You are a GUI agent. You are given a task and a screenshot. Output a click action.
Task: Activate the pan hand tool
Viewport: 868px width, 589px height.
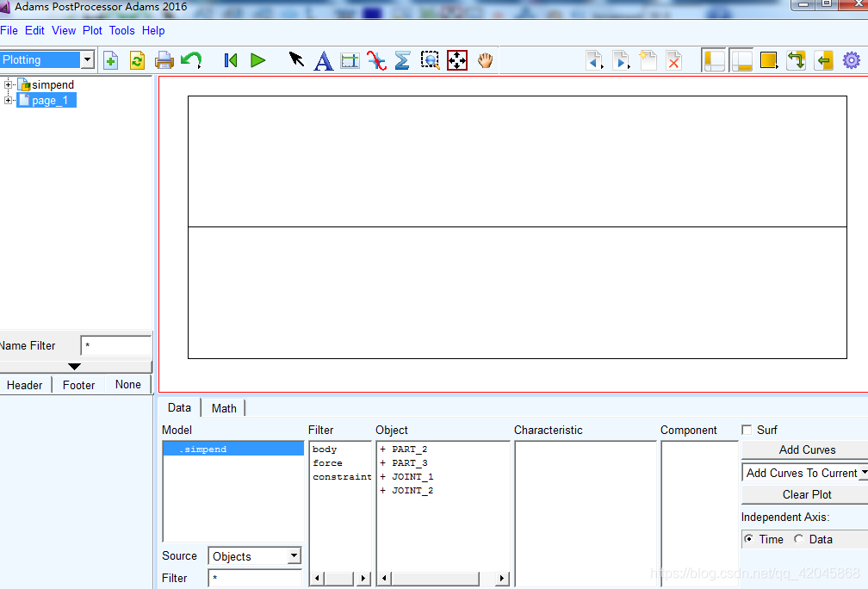(x=486, y=60)
